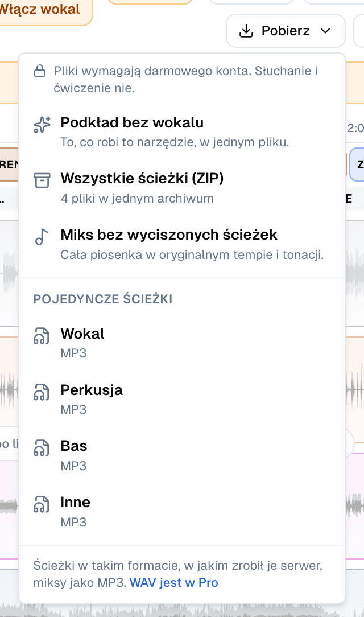The width and height of the screenshot is (364, 617).
Task: Click sparkle icon beside Podkład bez wokalu
Action: point(42,124)
